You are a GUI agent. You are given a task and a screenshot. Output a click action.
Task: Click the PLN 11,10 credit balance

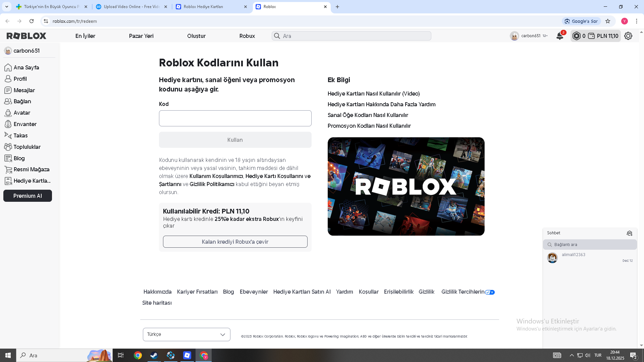point(604,36)
